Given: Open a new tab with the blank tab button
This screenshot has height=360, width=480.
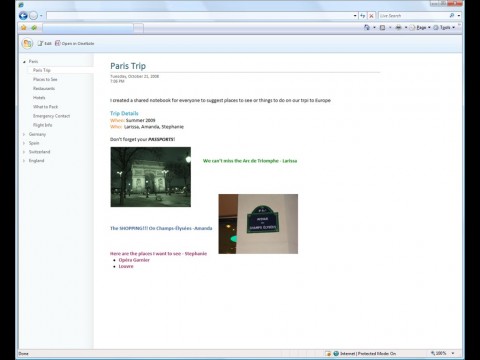Looking at the screenshot, I should (x=138, y=28).
